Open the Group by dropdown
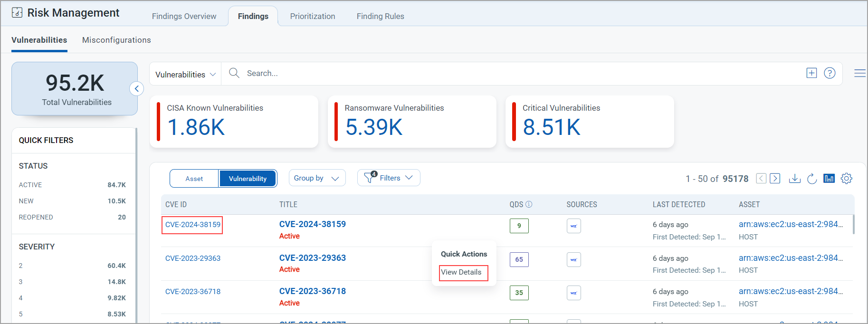868x324 pixels. click(317, 178)
